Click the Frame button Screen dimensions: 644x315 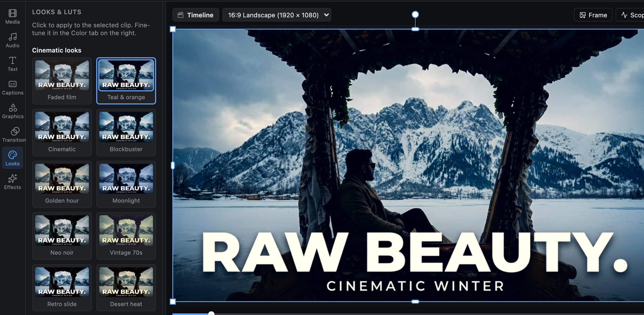pyautogui.click(x=593, y=15)
